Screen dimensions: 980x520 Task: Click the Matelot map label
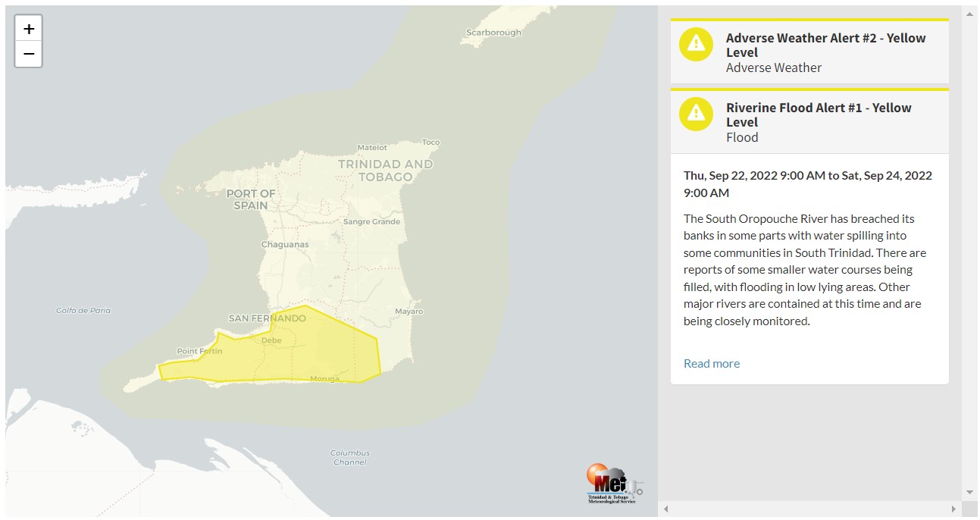pos(372,147)
